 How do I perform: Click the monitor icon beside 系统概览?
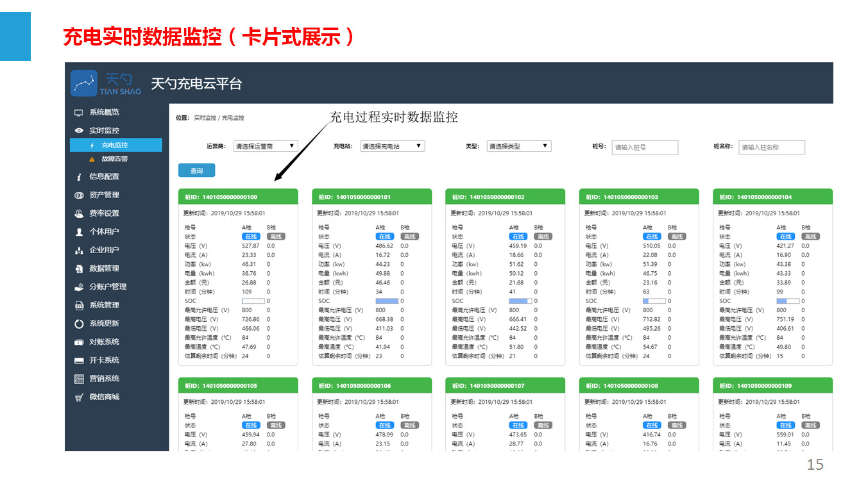[x=78, y=113]
